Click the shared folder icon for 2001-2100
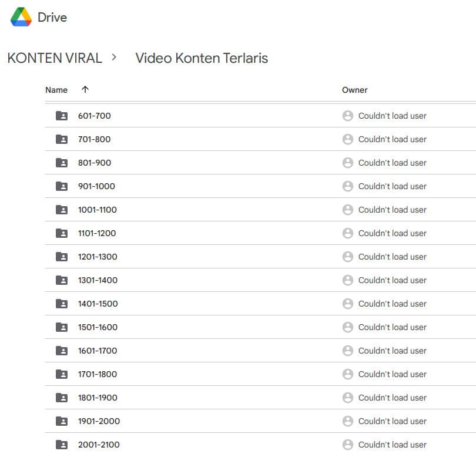Screen dimensions: 476x454 click(62, 445)
